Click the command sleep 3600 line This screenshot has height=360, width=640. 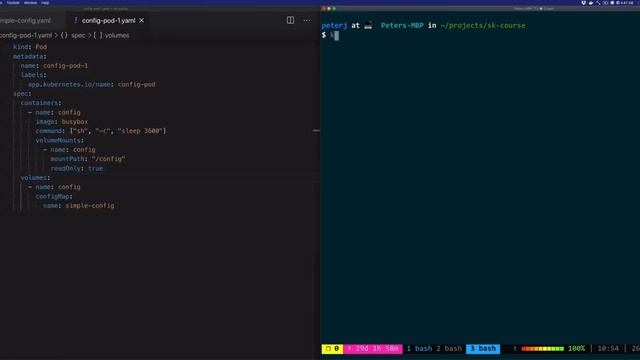click(101, 131)
